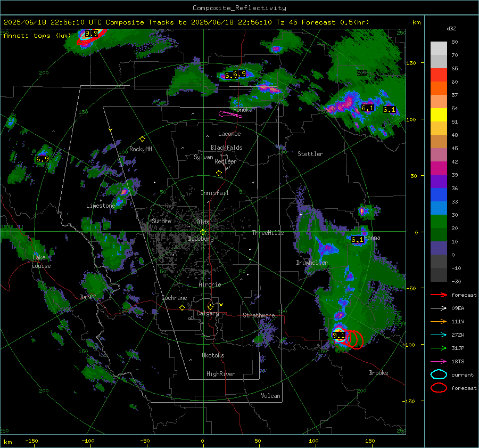
Task: Click the Okotoks town label
Action: point(213,355)
